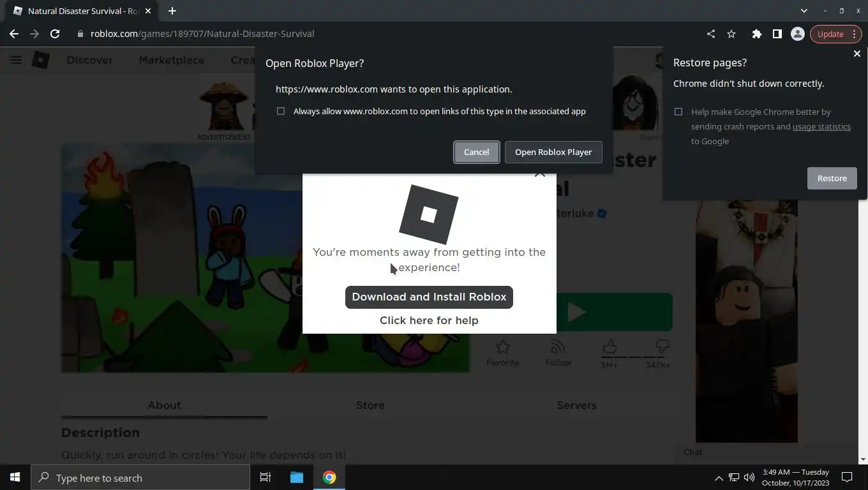Click the share page icon
This screenshot has height=490, width=868.
711,34
